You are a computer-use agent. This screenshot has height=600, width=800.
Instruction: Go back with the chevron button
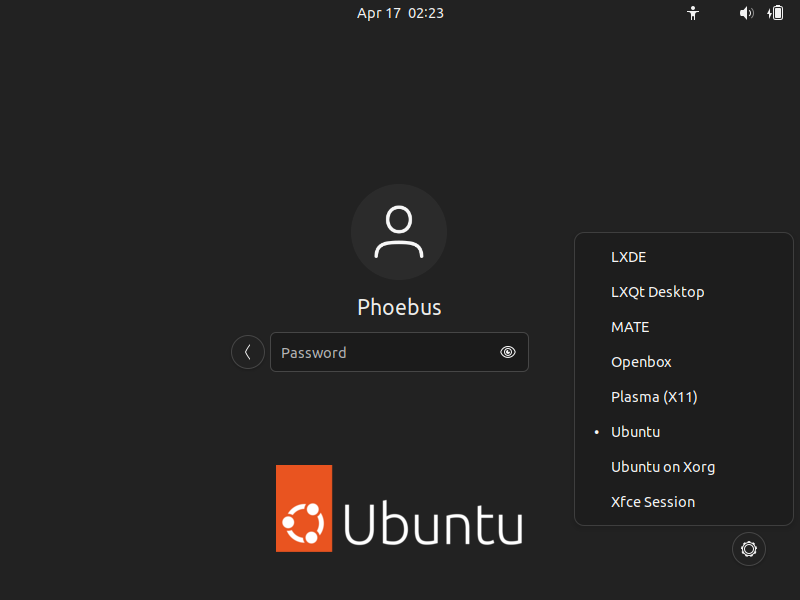click(x=247, y=352)
